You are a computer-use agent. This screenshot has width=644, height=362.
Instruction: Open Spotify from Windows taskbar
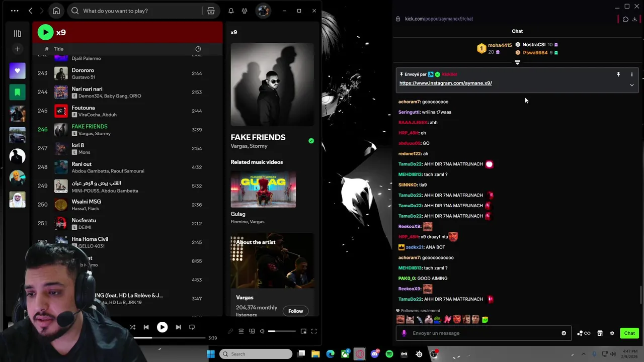click(389, 354)
